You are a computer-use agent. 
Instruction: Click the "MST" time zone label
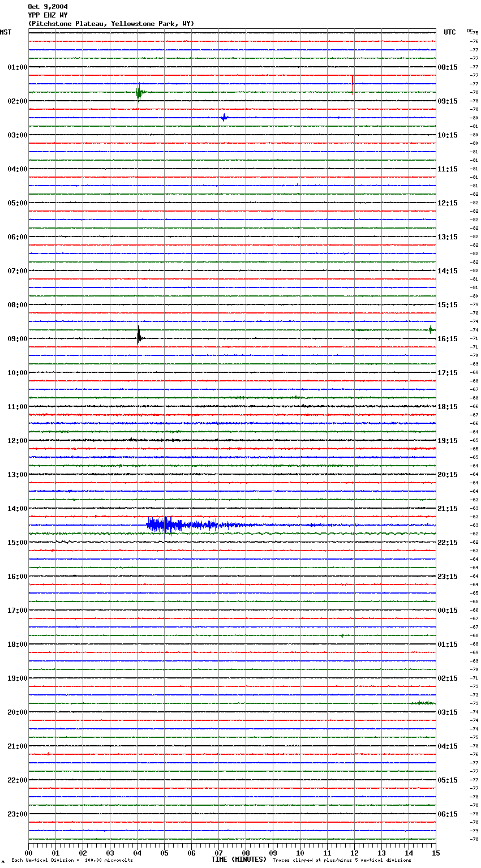point(6,32)
